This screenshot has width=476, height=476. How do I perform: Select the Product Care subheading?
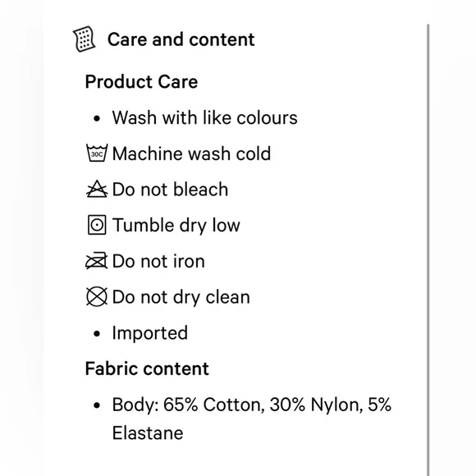click(141, 82)
